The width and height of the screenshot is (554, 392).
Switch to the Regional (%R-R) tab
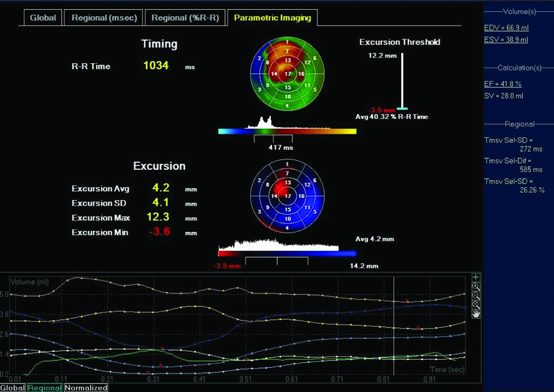pyautogui.click(x=185, y=17)
